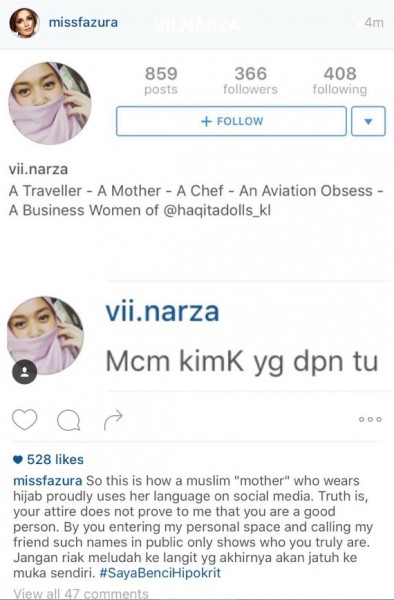Screen dimensions: 394x600
Task: Open missfazura username in header
Action: pyautogui.click(x=83, y=23)
